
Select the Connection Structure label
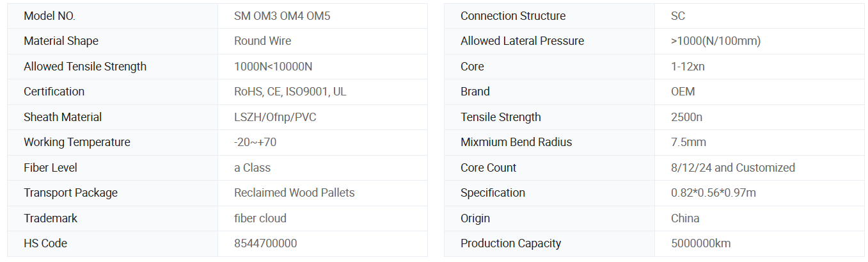tap(513, 16)
